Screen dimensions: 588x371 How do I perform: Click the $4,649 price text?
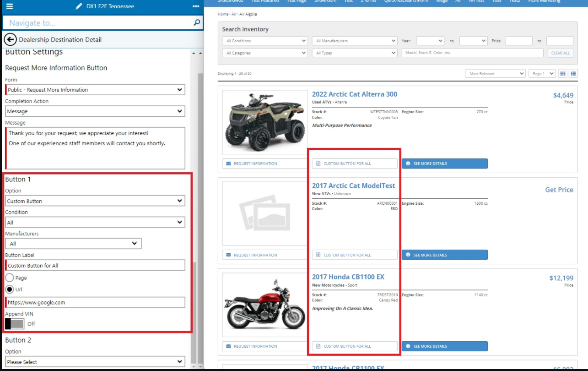pyautogui.click(x=563, y=95)
